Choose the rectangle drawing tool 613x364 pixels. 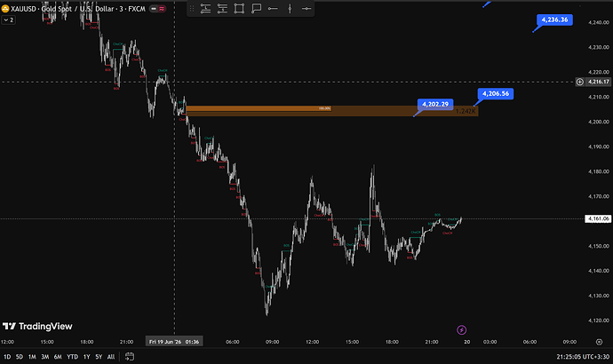pos(239,9)
